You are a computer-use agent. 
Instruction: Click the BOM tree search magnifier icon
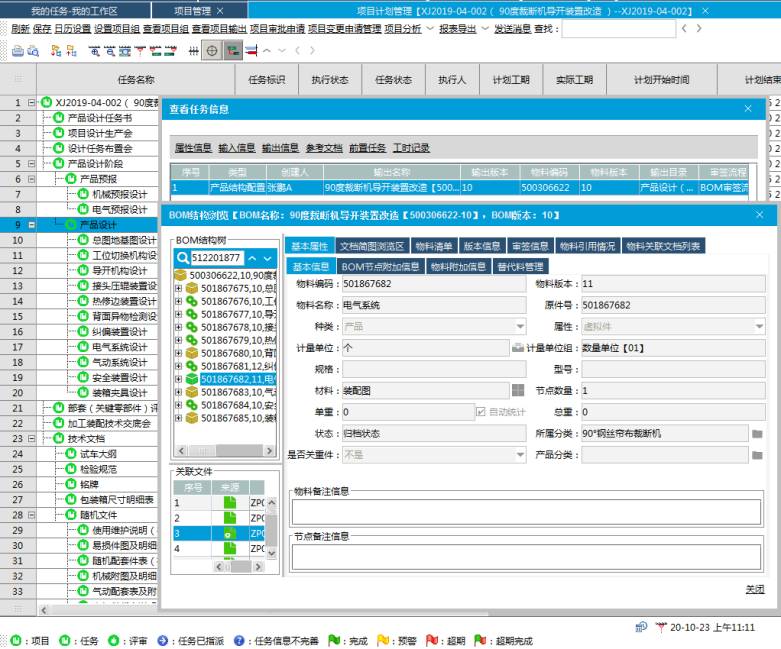[182, 258]
